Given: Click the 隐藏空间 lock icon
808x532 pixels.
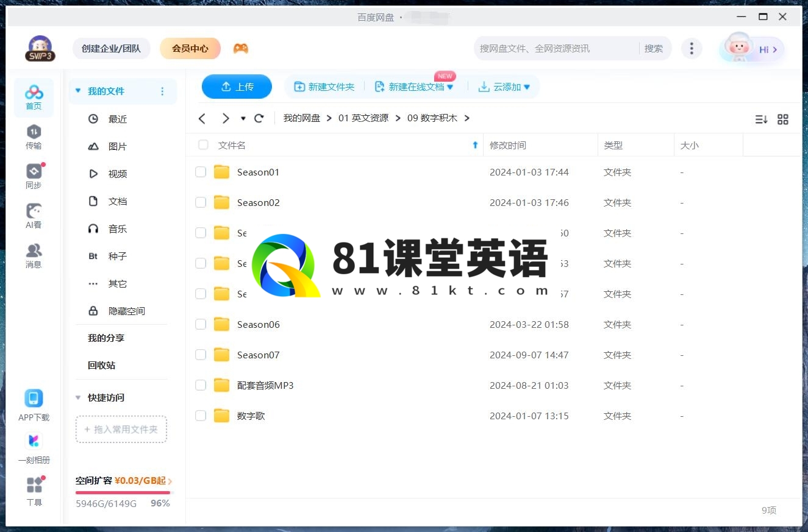Looking at the screenshot, I should (x=93, y=311).
